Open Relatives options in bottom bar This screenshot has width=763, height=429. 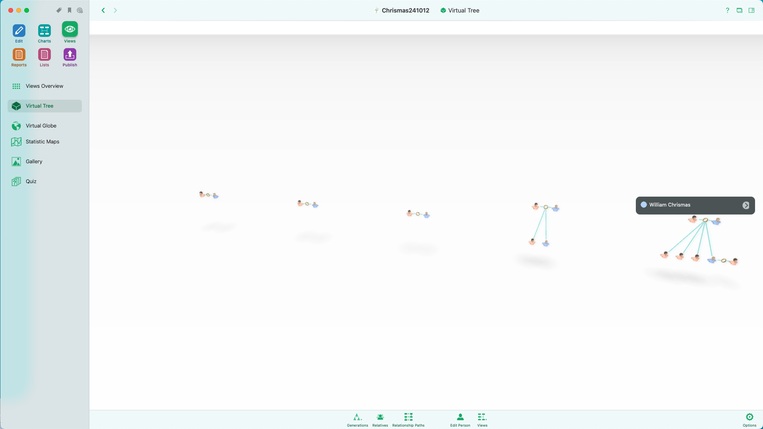click(x=380, y=419)
